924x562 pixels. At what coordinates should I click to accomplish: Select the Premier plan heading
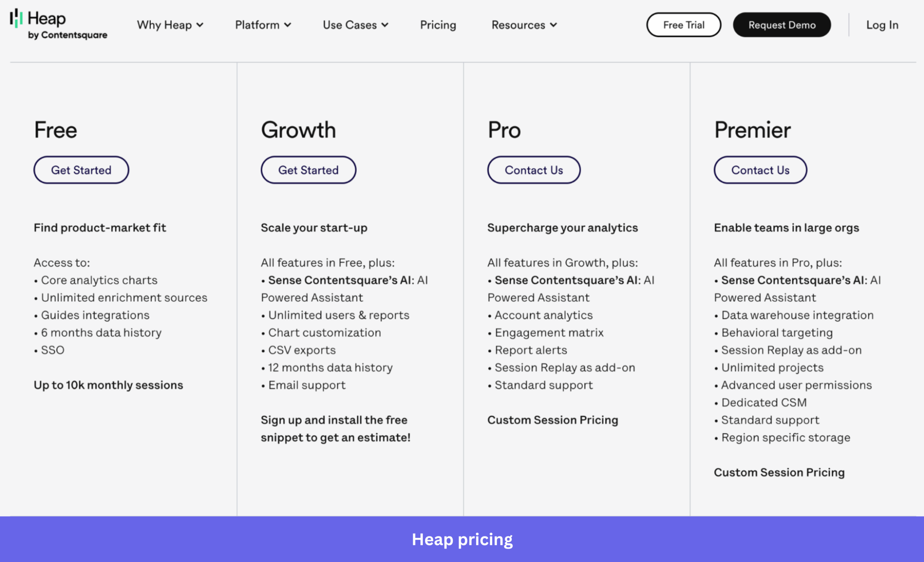752,130
